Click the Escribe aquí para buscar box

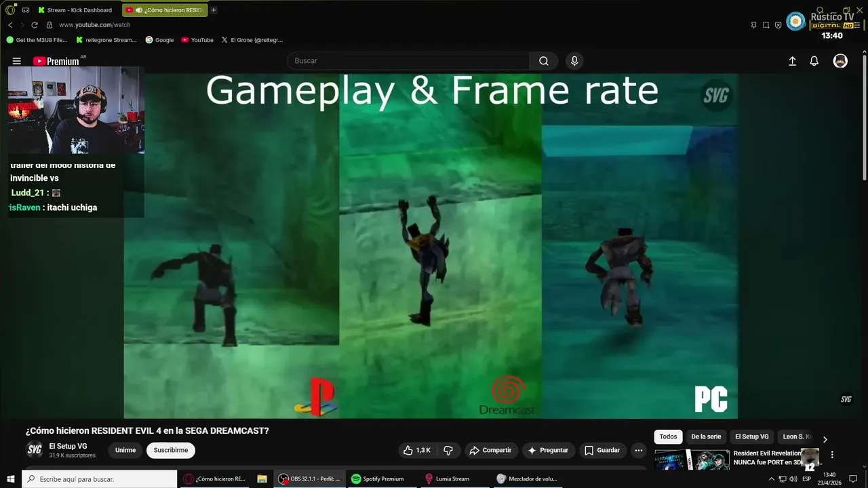tap(99, 479)
